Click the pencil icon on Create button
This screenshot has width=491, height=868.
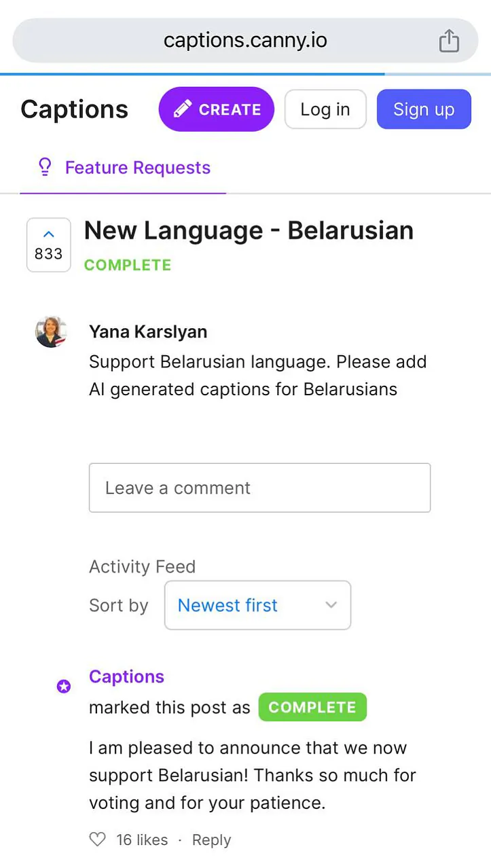(x=182, y=109)
